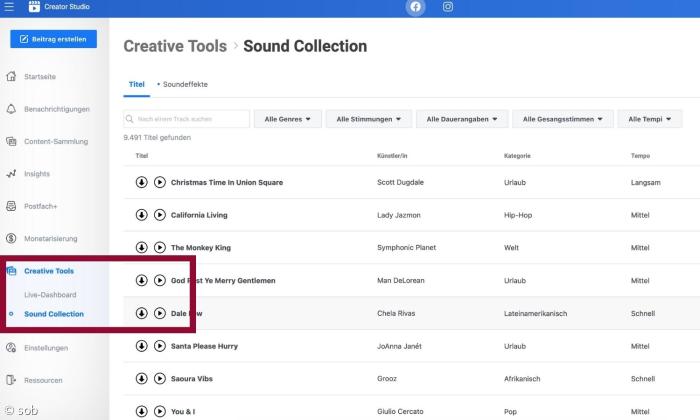Download Saoura Vibs track

[142, 378]
